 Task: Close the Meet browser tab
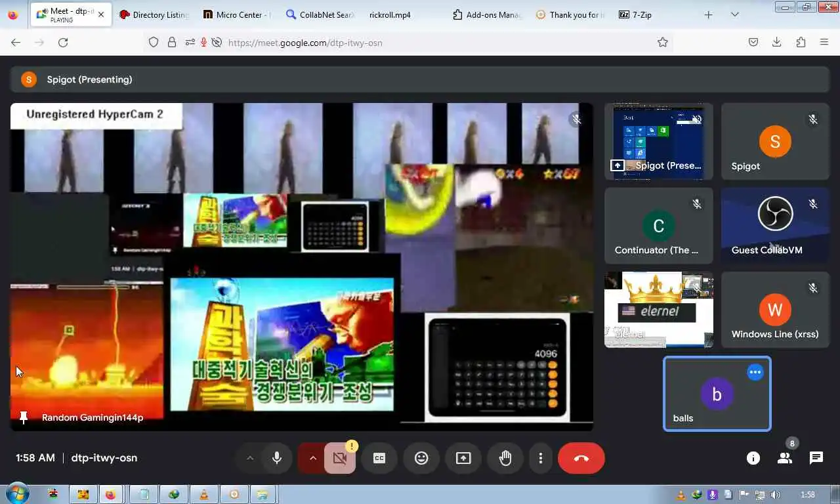(x=100, y=14)
